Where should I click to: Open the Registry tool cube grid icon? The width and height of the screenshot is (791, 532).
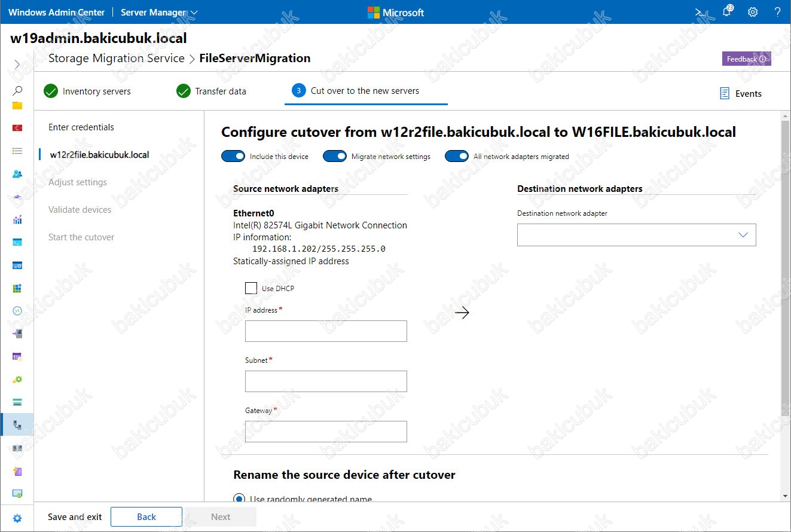point(17,288)
